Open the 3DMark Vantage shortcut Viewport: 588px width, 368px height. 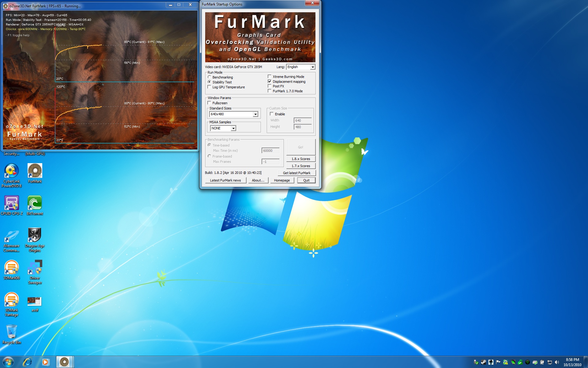point(11,304)
